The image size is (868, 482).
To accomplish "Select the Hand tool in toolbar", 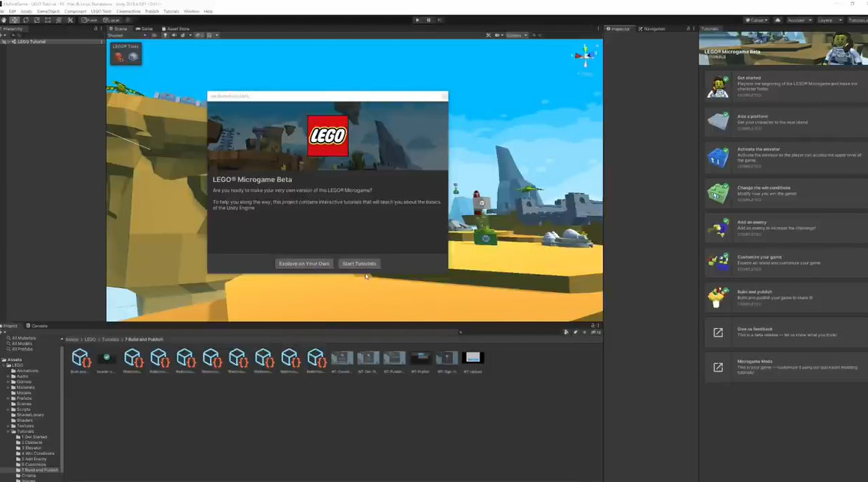I will (4, 20).
